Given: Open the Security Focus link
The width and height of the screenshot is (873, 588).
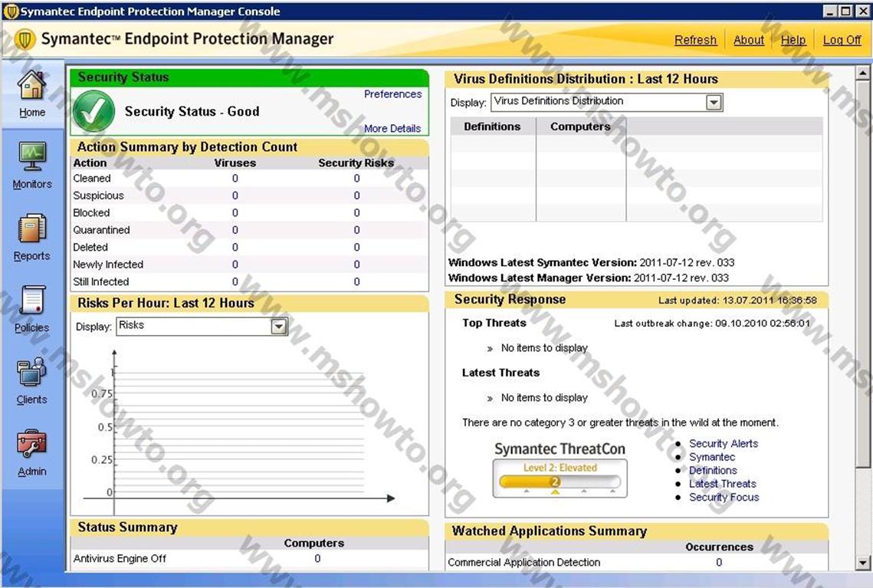Looking at the screenshot, I should coord(724,497).
